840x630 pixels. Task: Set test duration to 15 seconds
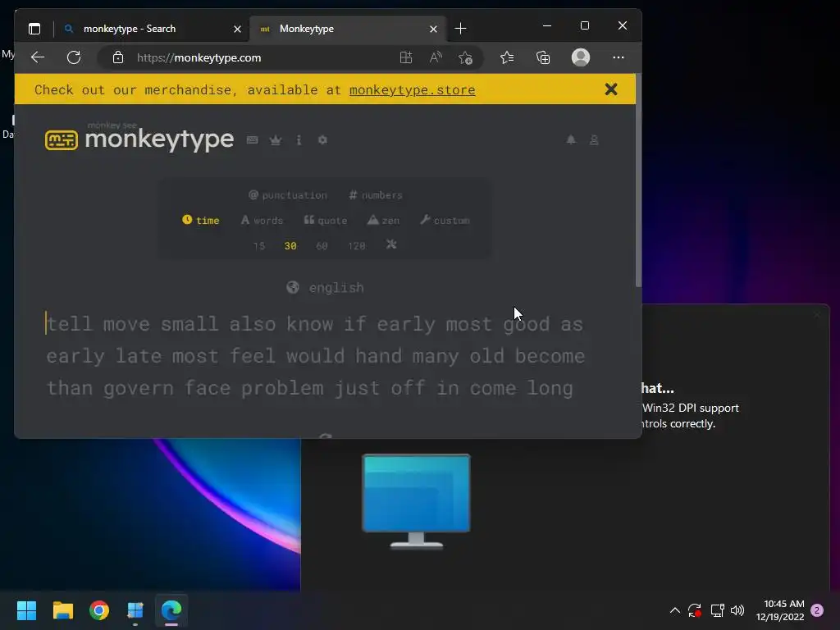pos(259,246)
